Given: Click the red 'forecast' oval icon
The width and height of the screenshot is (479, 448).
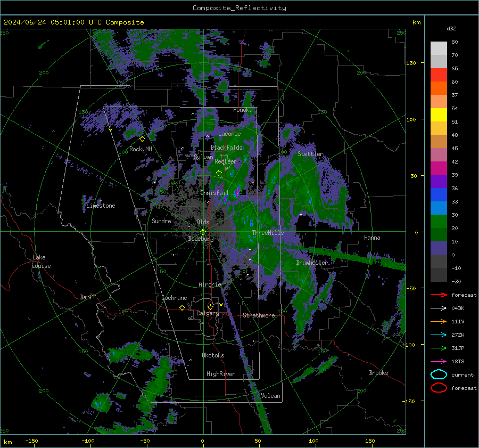Looking at the screenshot, I should tap(439, 388).
